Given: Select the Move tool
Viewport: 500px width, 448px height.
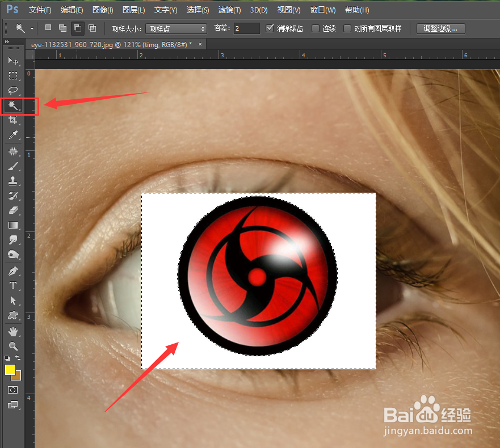Looking at the screenshot, I should tap(12, 61).
